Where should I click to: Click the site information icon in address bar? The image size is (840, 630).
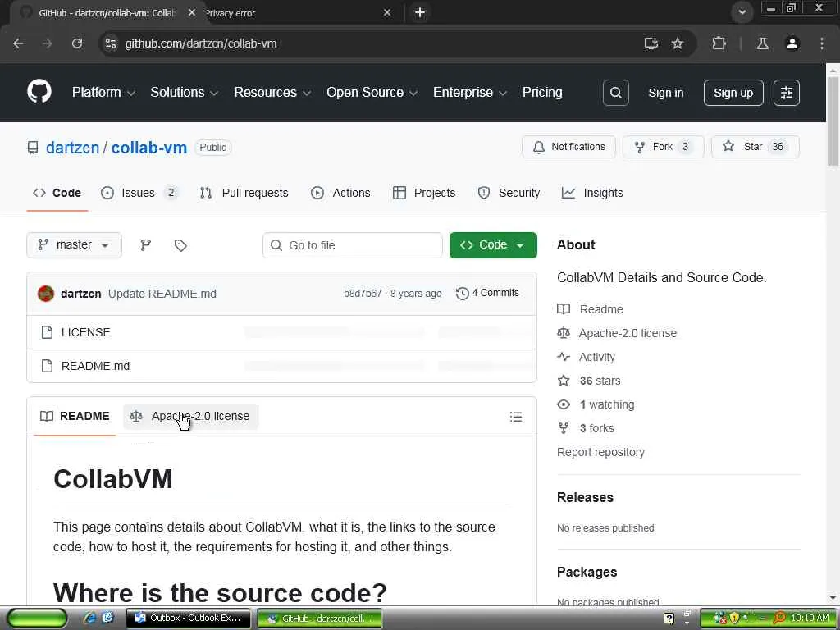click(111, 43)
